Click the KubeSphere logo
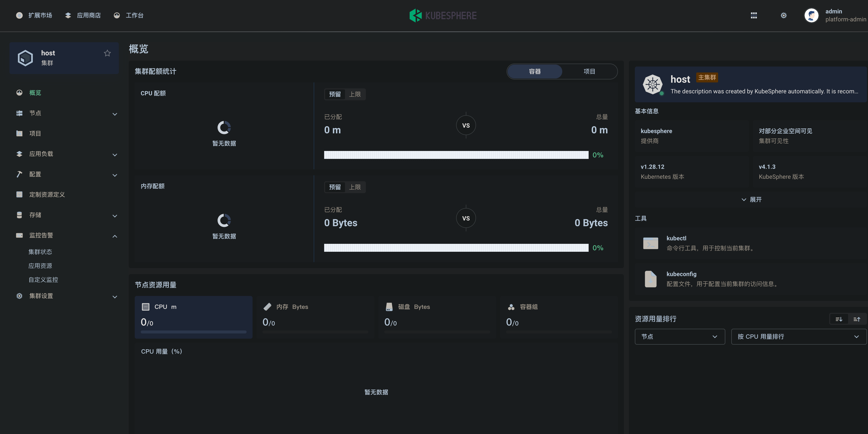 (x=443, y=15)
